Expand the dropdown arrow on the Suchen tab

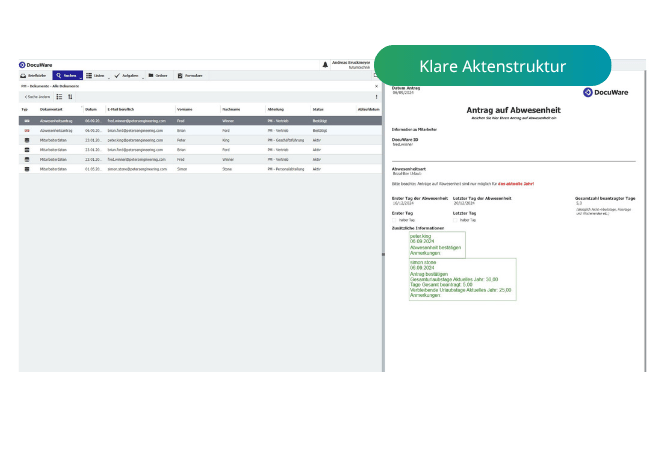coord(81,78)
